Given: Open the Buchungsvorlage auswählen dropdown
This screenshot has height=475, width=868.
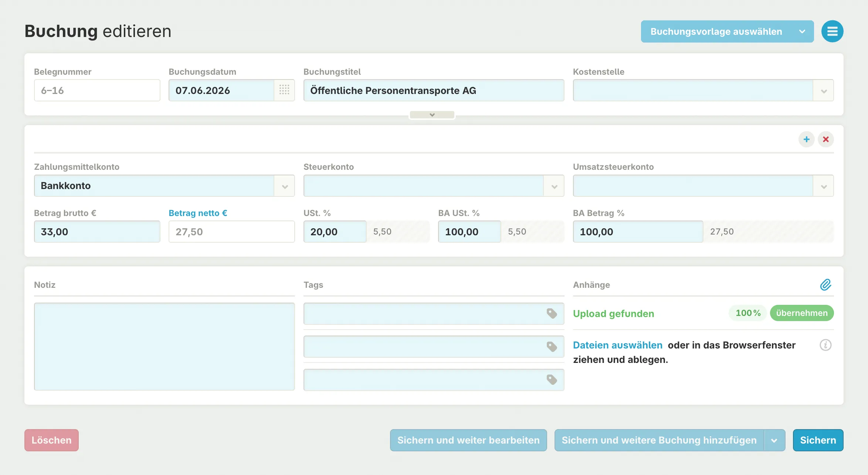Looking at the screenshot, I should [727, 31].
